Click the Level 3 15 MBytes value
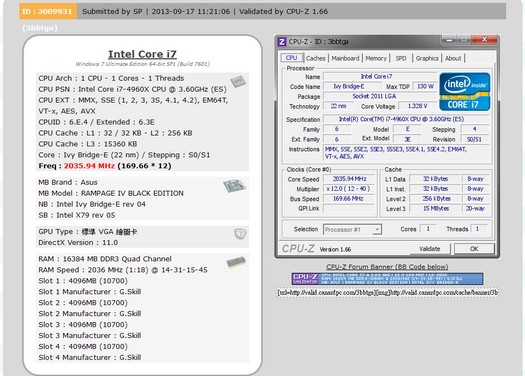Image resolution: width=525 pixels, height=376 pixels. coord(435,209)
